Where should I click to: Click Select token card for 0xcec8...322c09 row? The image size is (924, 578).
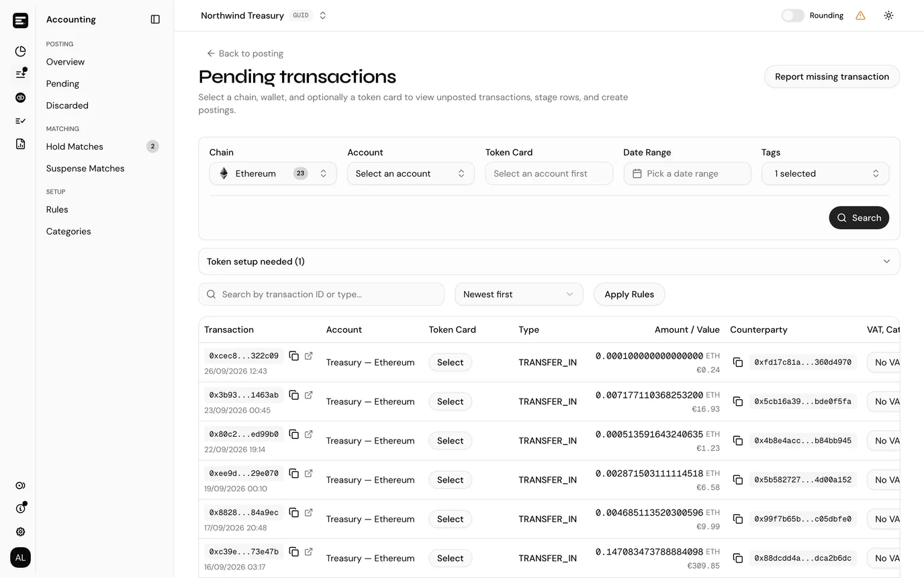point(450,362)
